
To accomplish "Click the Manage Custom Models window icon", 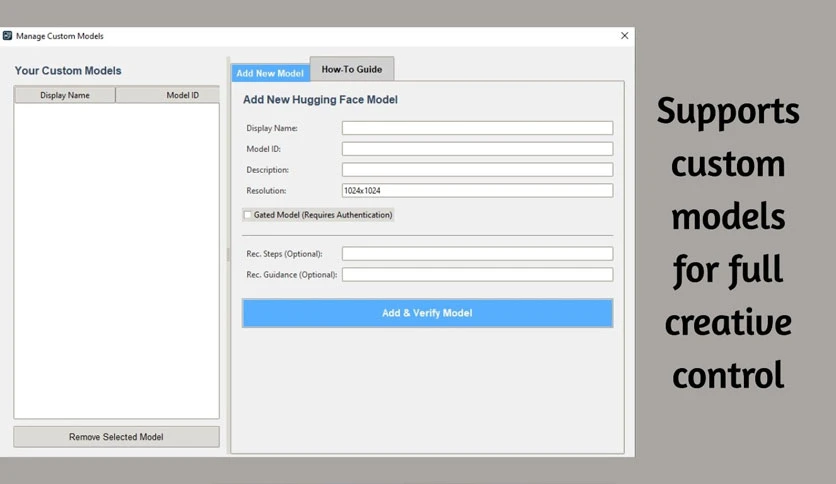I will point(7,36).
